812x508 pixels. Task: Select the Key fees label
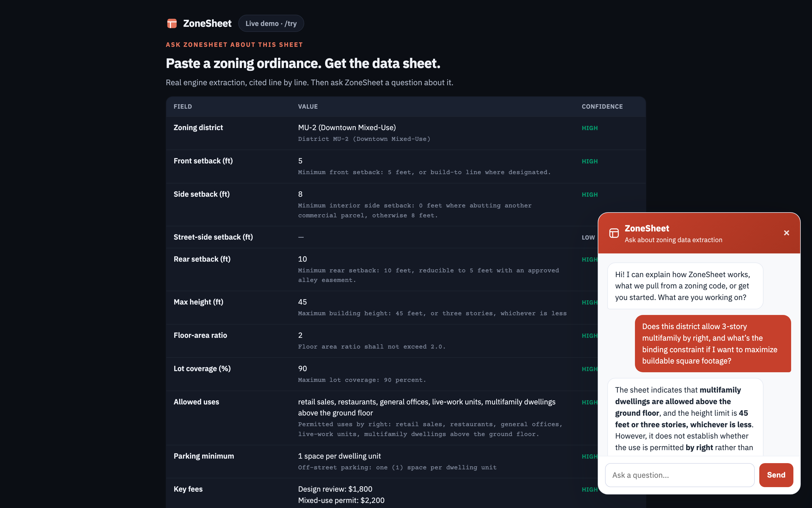click(188, 489)
